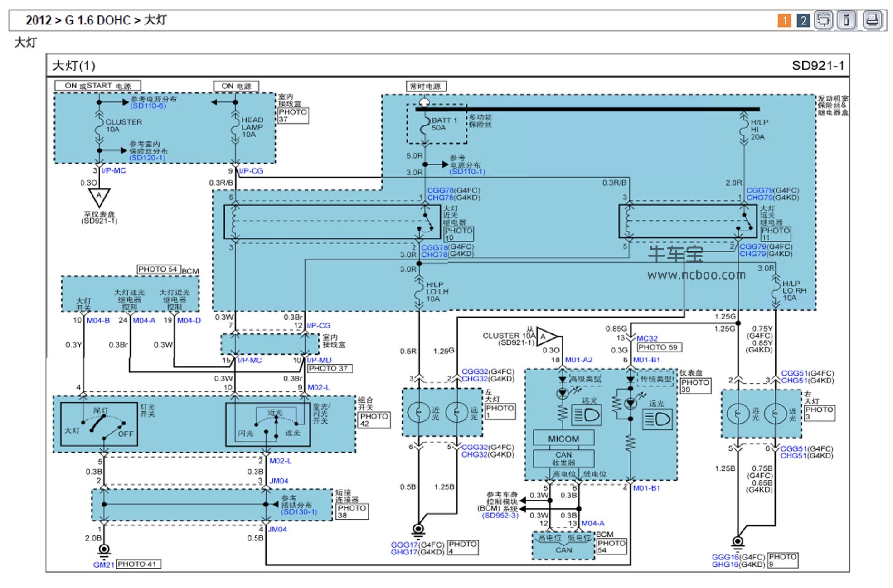This screenshot has width=893, height=588.
Task: Open the (SD110-1) power distribution link
Action: click(x=467, y=172)
